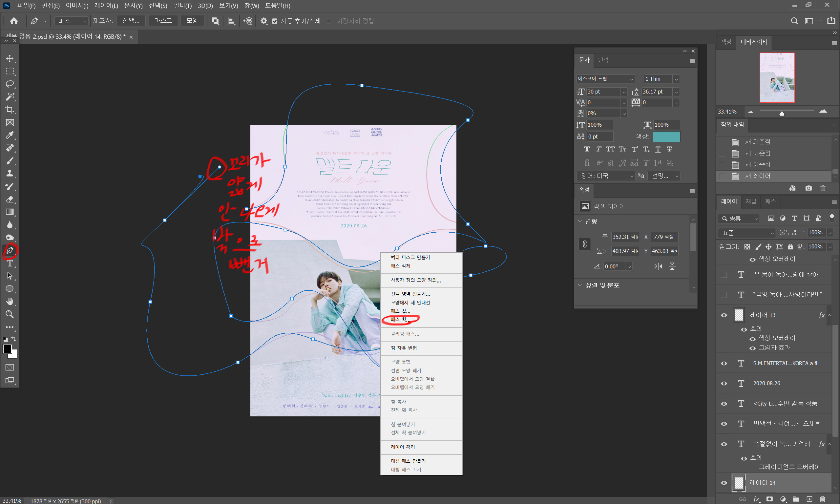The width and height of the screenshot is (840, 504).
Task: Open the 1 Thin font style dropdown
Action: click(x=676, y=79)
